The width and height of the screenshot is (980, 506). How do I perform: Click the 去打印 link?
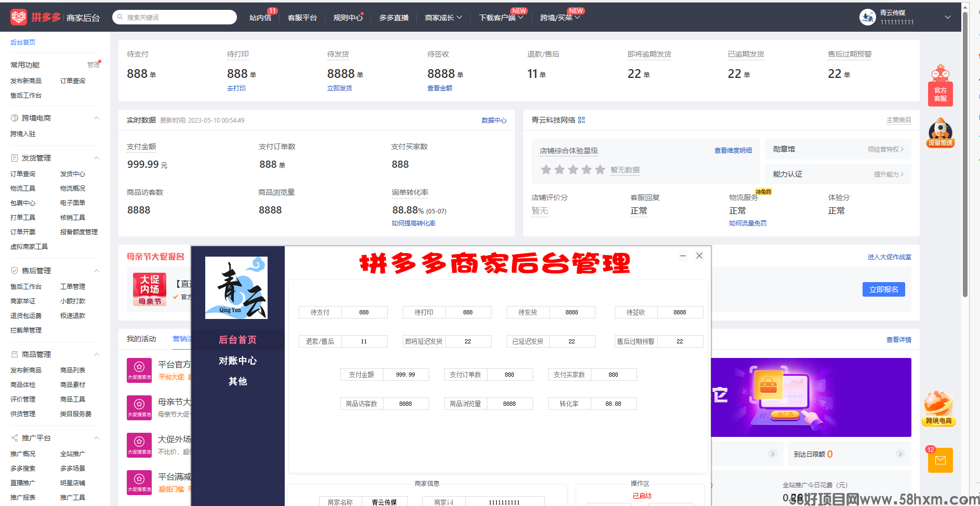(x=236, y=88)
